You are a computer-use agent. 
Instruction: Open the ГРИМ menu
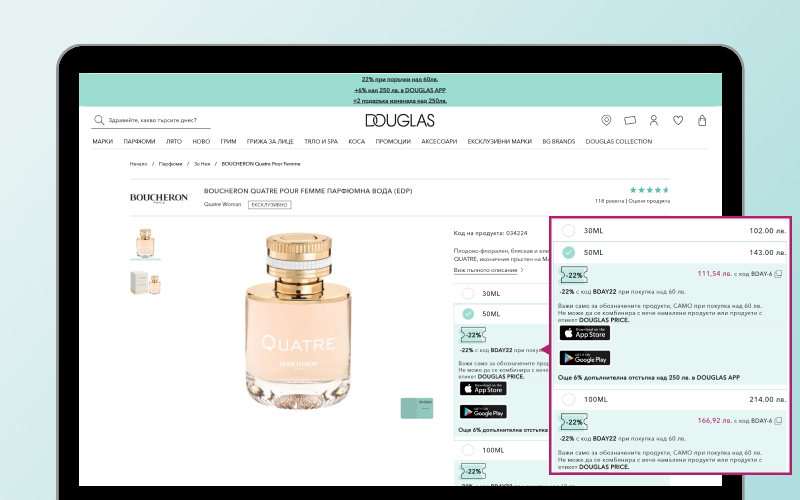(228, 141)
